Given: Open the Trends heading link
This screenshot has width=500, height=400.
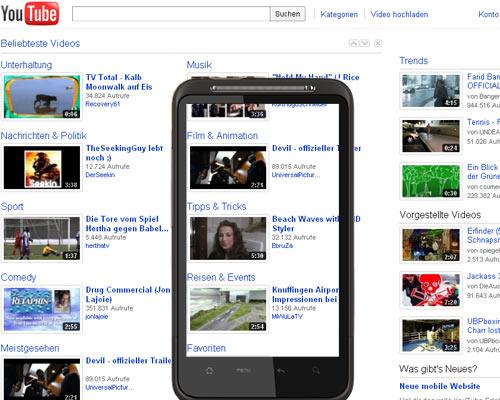Looking at the screenshot, I should [x=414, y=61].
